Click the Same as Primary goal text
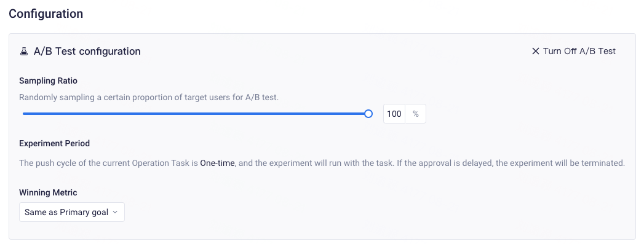This screenshot has width=644, height=244. click(66, 212)
